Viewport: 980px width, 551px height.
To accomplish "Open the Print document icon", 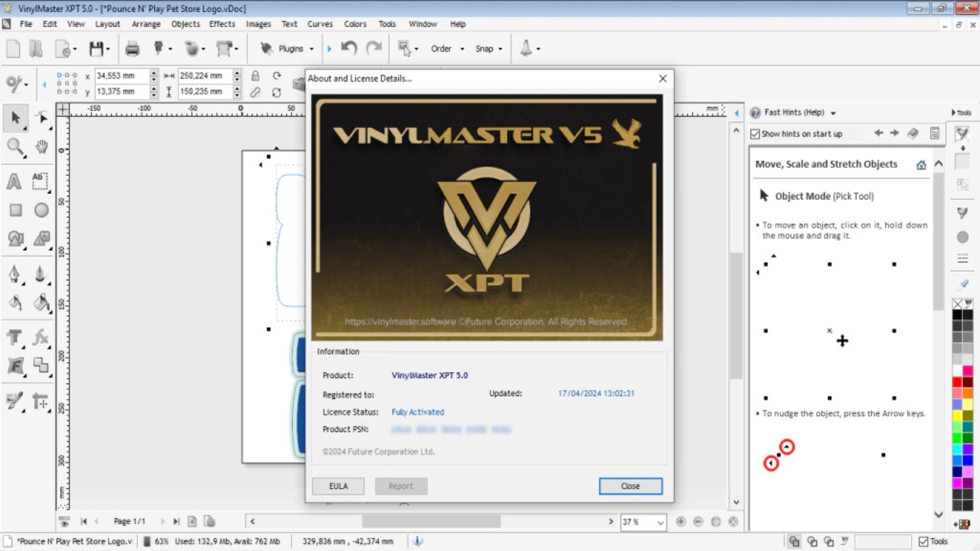I will coord(132,48).
